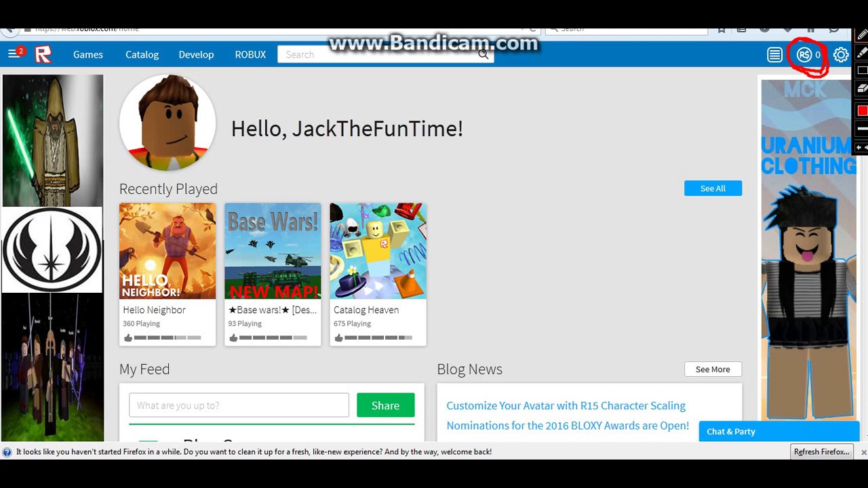Open the Hello Neighbor game thumbnail

pos(167,251)
